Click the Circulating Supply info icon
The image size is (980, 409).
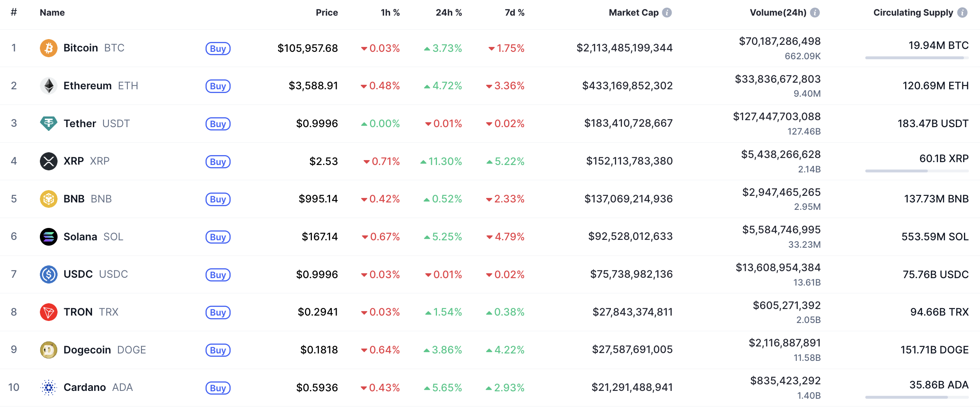click(x=962, y=13)
